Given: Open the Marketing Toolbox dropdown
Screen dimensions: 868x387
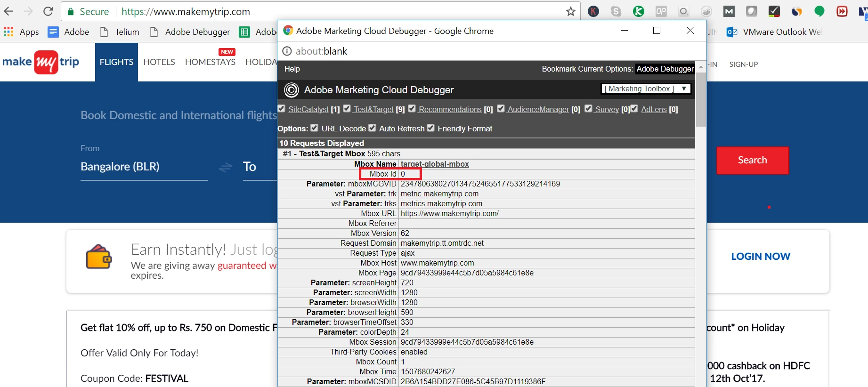Looking at the screenshot, I should click(646, 89).
